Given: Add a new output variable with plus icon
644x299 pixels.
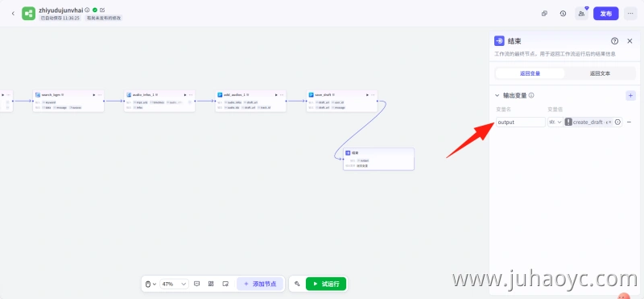Looking at the screenshot, I should tap(630, 95).
